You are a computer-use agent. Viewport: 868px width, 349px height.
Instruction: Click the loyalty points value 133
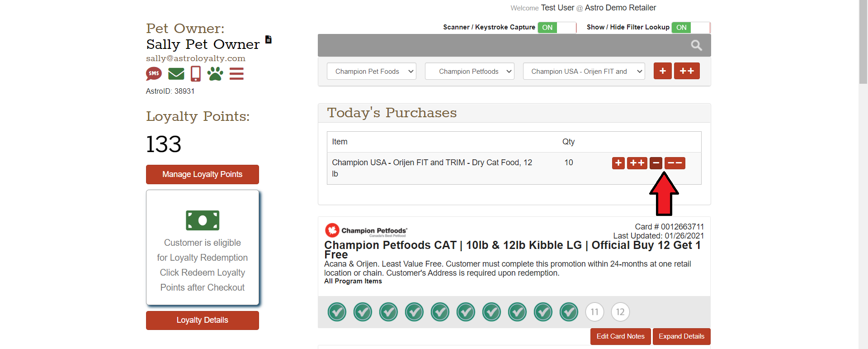click(164, 144)
